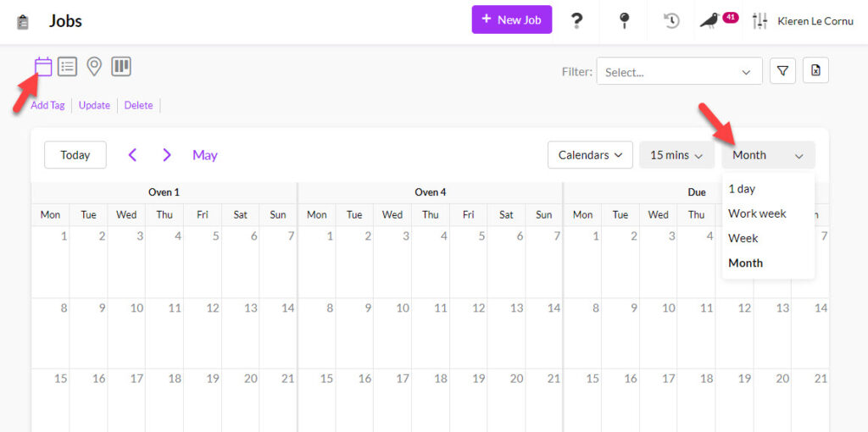868x432 pixels.
Task: Go to the next month arrow
Action: [167, 155]
